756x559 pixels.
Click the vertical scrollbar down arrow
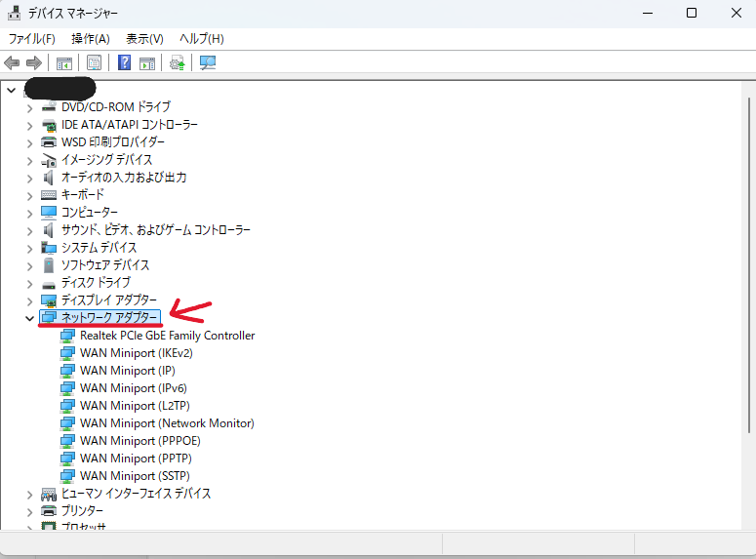[748, 523]
